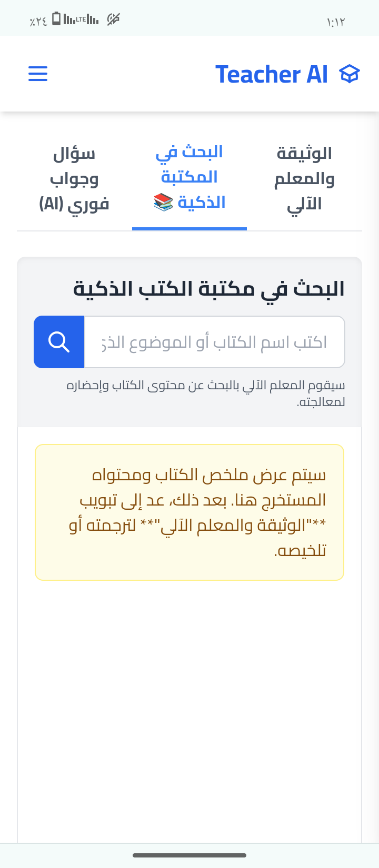Tap the home gesture bar at bottom
Image resolution: width=379 pixels, height=868 pixels.
[189, 855]
